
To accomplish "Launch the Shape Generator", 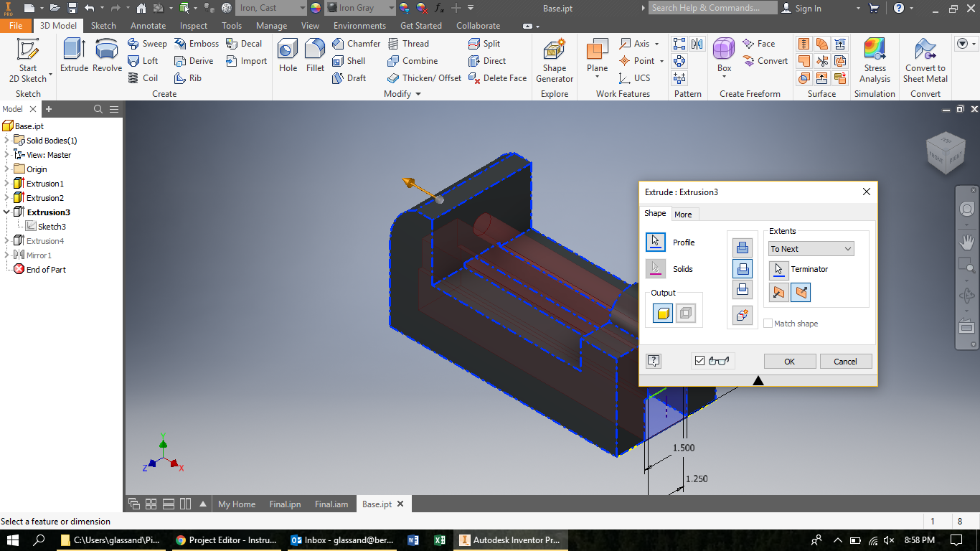I will click(554, 61).
